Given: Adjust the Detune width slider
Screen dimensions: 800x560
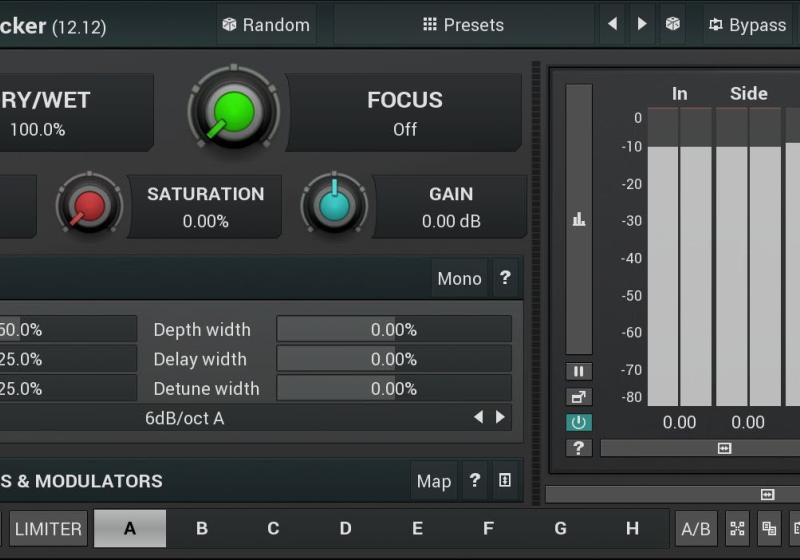Looking at the screenshot, I should (394, 389).
